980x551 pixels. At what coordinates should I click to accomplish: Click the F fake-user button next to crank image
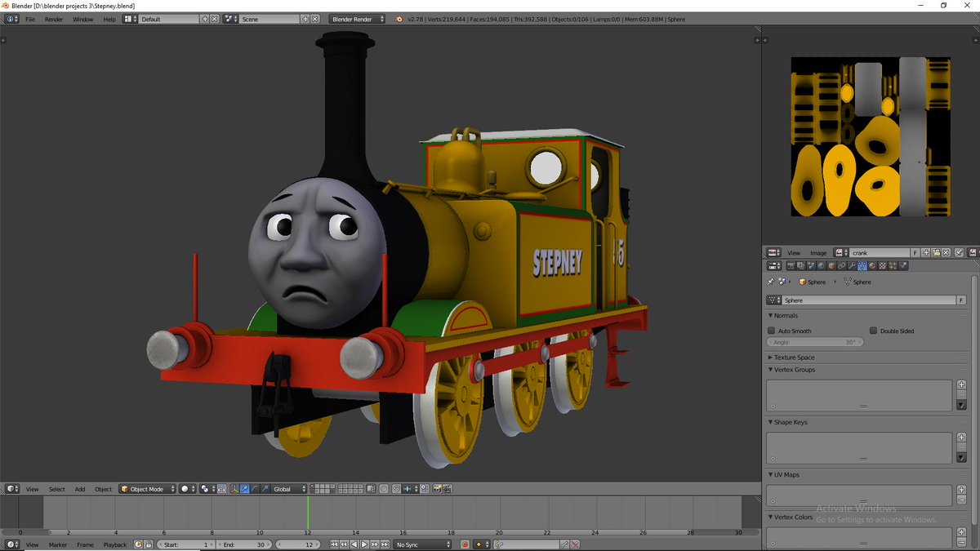tap(915, 252)
